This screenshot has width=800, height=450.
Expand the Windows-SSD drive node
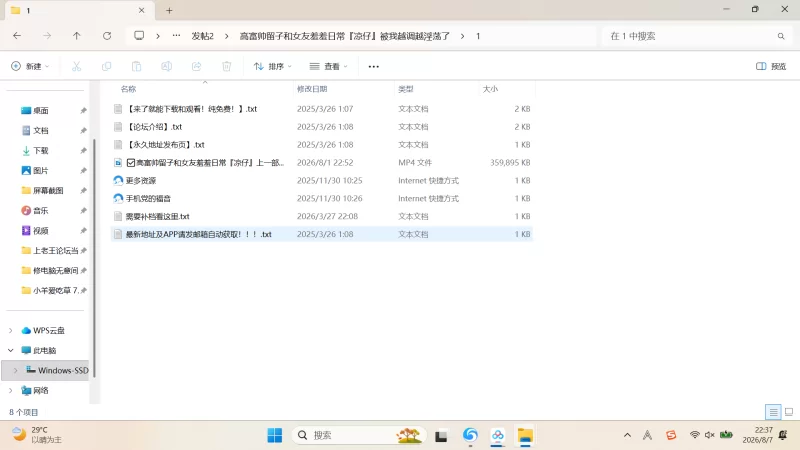15,370
